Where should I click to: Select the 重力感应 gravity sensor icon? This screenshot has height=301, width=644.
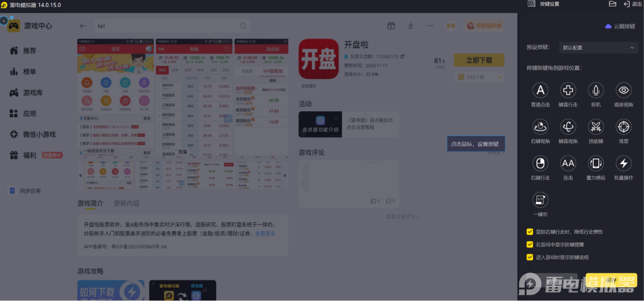click(596, 163)
